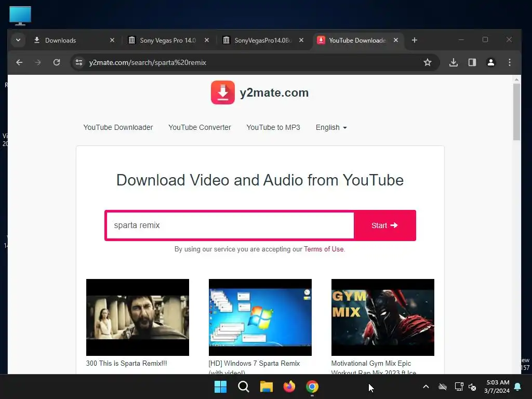Open the Gym Mix video thumbnail
This screenshot has height=399, width=532.
tap(383, 317)
